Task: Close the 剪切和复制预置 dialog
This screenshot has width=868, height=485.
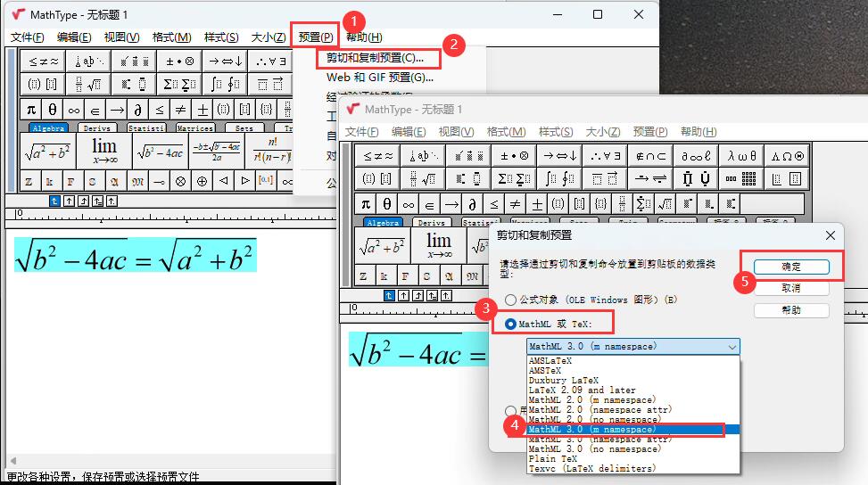Action: [831, 235]
